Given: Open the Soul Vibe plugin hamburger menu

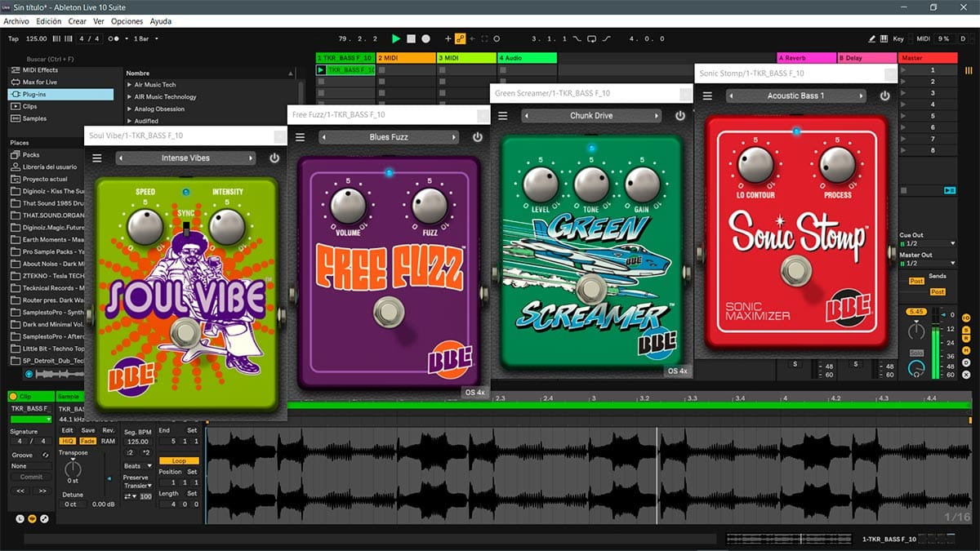Looking at the screenshot, I should pyautogui.click(x=97, y=158).
